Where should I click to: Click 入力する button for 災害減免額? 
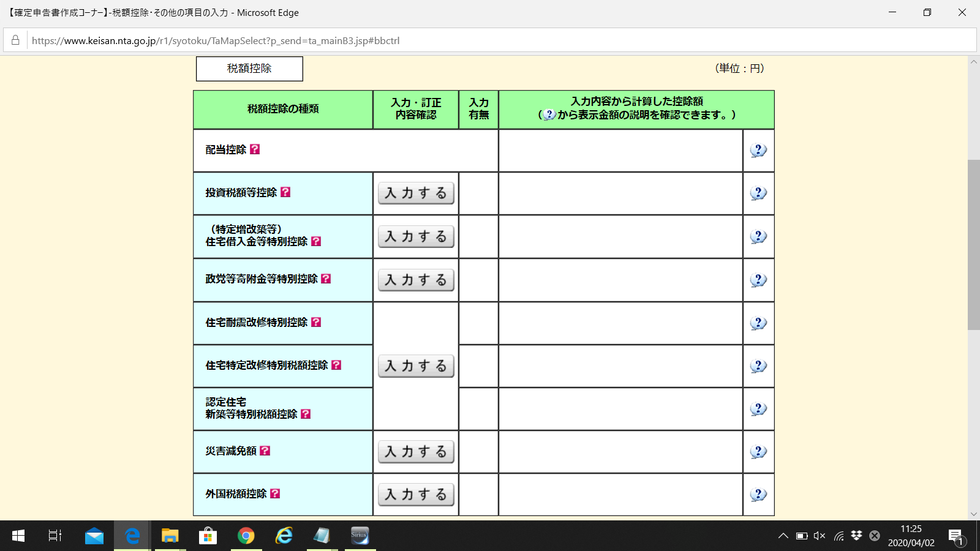click(416, 452)
